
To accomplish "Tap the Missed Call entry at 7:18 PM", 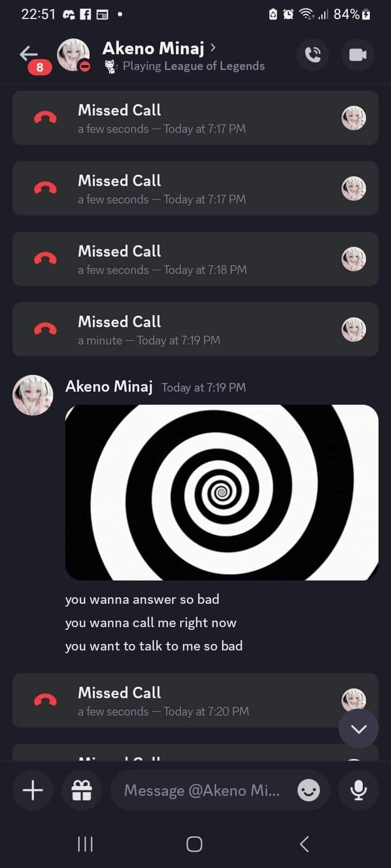I will tap(195, 259).
